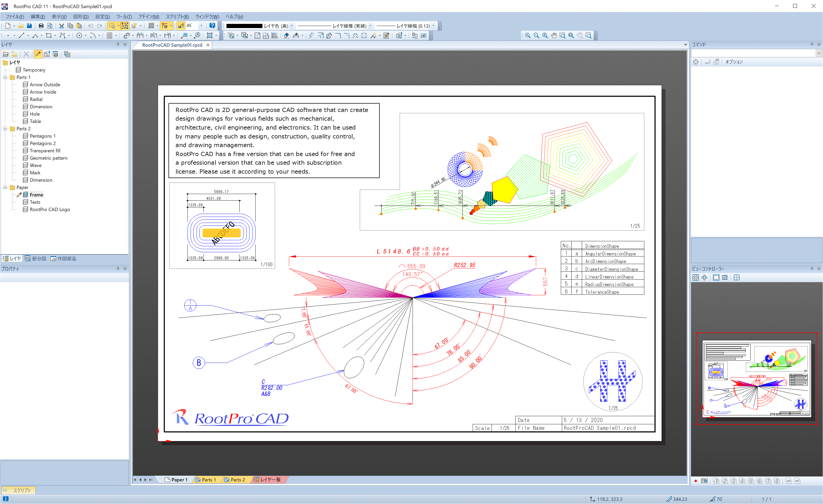Open the スクリプト(R) menu
The height and width of the screenshot is (504, 823).
[177, 17]
